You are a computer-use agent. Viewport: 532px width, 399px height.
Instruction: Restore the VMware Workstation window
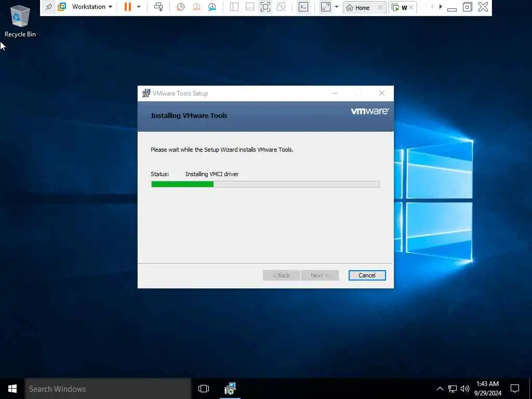(467, 7)
